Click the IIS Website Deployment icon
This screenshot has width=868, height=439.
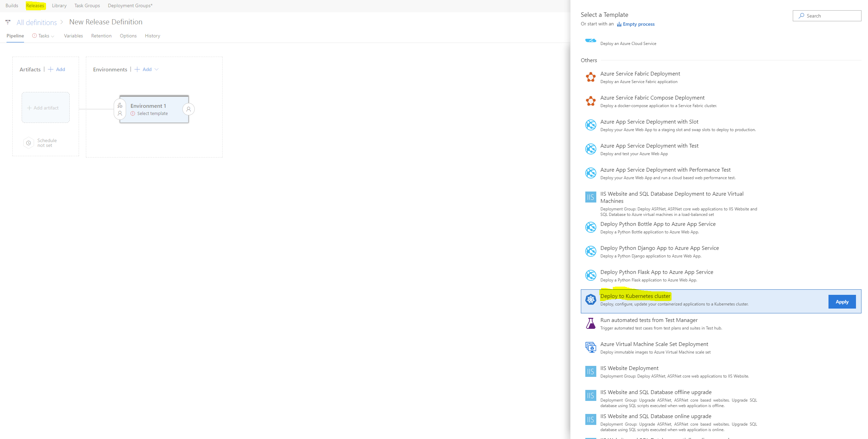(x=590, y=371)
